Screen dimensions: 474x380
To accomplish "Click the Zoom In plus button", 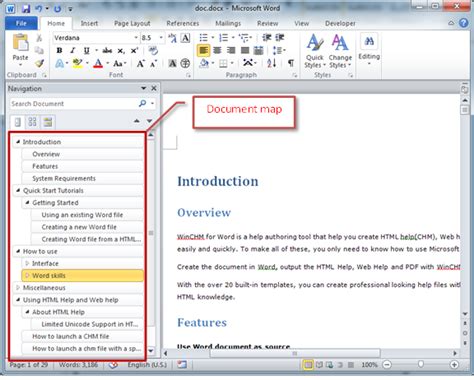I will [x=454, y=365].
